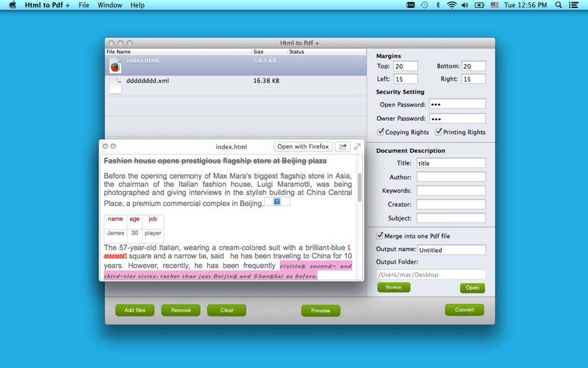
Task: Toggle Merge into one Pdf file checkbox
Action: click(379, 236)
